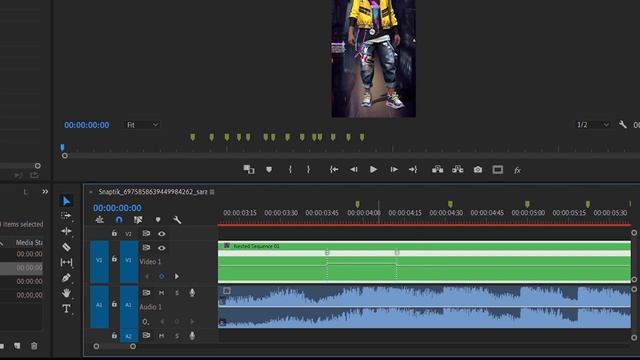Play the sequence in Program monitor
Image resolution: width=640 pixels, height=360 pixels.
point(373,169)
